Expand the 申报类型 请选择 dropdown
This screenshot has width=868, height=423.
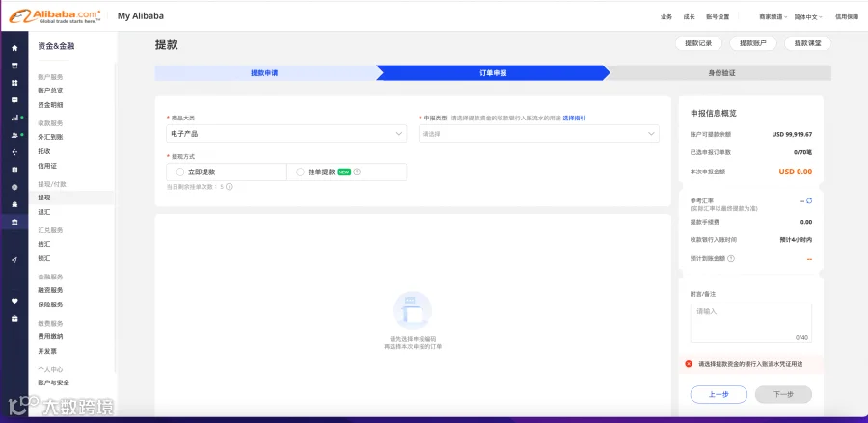click(538, 133)
